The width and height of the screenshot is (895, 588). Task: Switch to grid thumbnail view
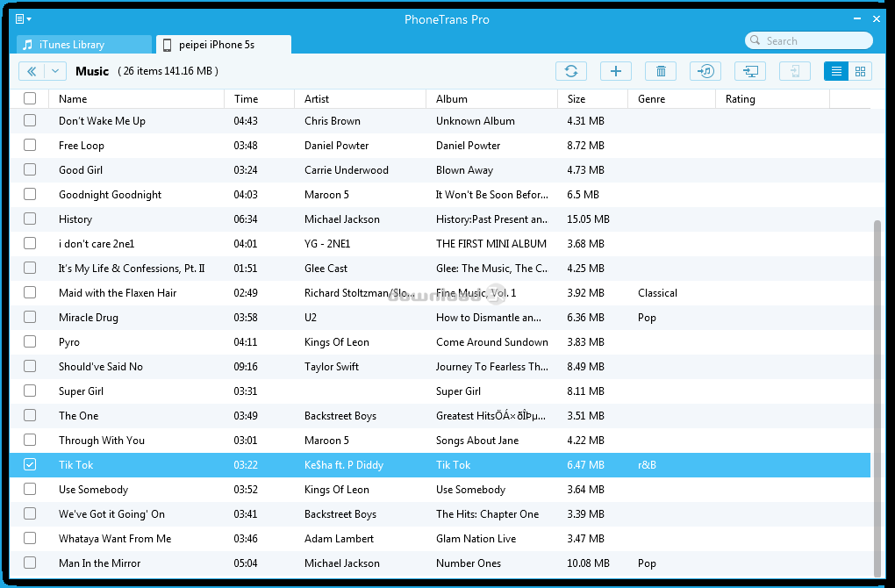pyautogui.click(x=860, y=71)
